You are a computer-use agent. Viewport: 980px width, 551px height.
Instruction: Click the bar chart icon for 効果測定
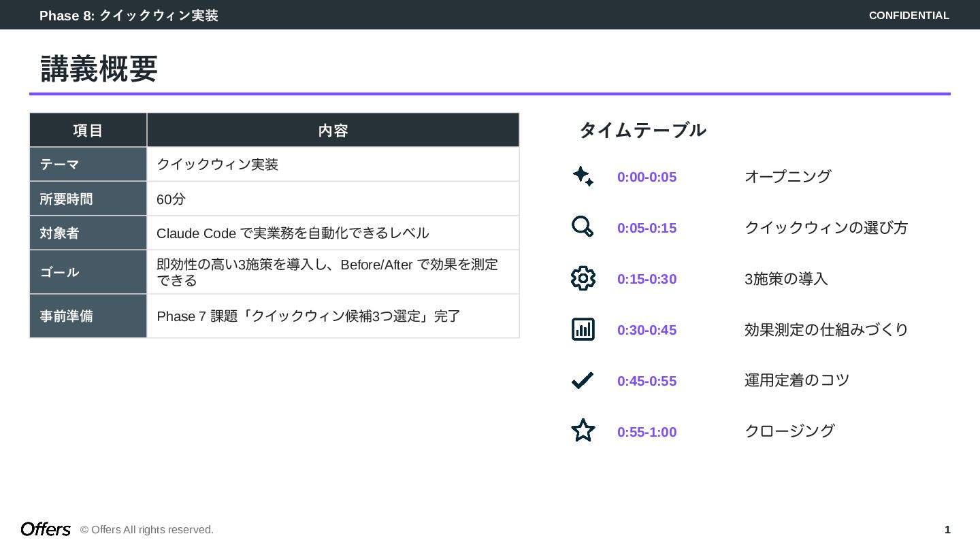(583, 329)
